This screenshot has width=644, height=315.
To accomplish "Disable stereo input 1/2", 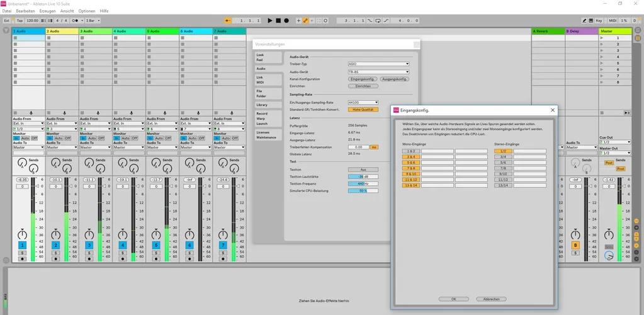I will pos(503,151).
